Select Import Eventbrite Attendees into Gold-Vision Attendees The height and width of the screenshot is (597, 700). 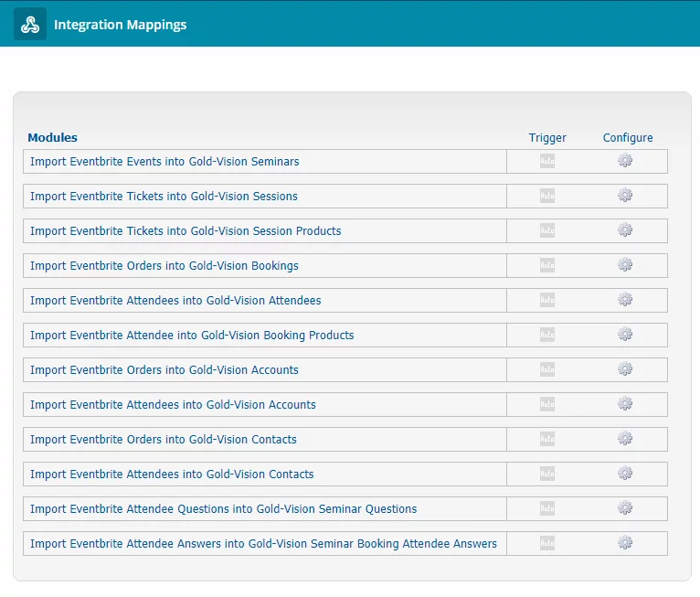(175, 301)
